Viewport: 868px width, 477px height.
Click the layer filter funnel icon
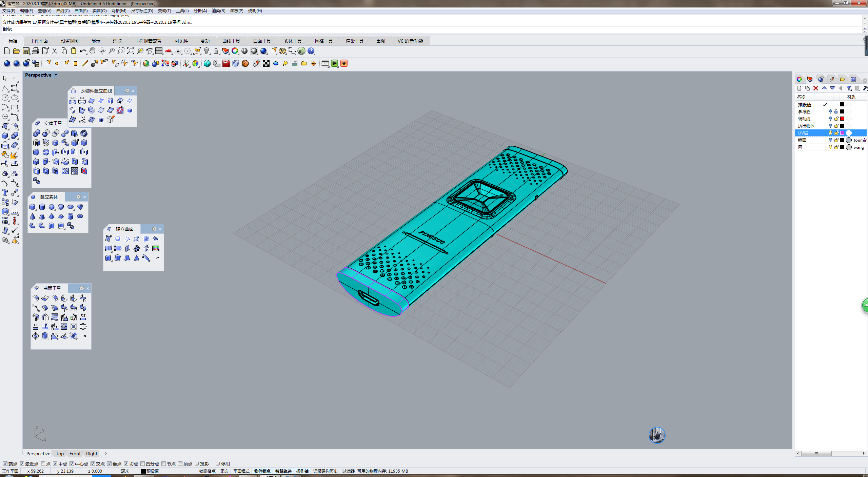[x=849, y=88]
